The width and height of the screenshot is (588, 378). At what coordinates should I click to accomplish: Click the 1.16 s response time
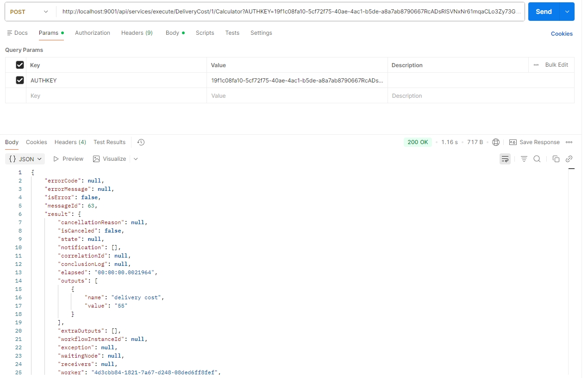click(x=450, y=142)
